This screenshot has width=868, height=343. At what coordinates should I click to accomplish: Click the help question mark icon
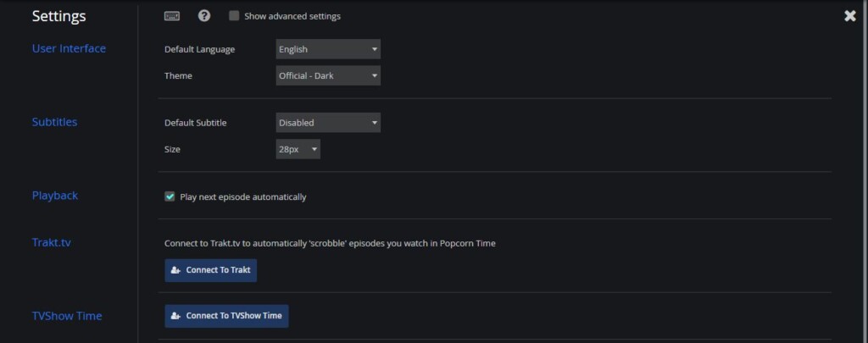(204, 16)
